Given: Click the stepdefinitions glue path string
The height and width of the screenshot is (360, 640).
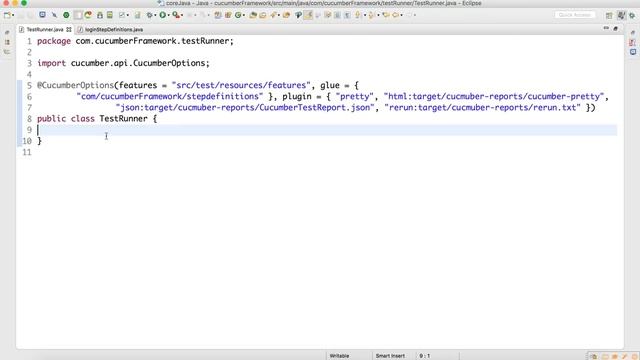Looking at the screenshot, I should [x=170, y=96].
